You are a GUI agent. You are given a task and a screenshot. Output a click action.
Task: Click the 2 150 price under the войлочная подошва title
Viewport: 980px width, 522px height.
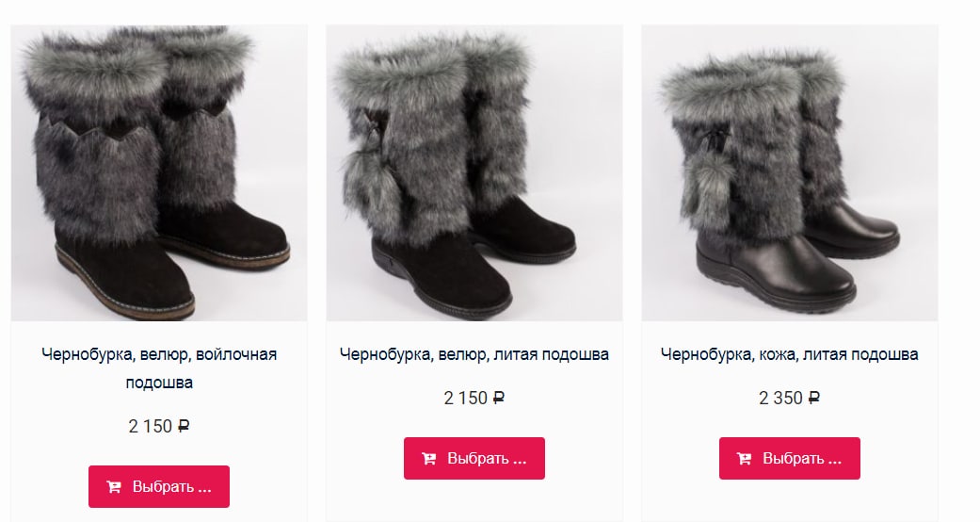tap(150, 426)
